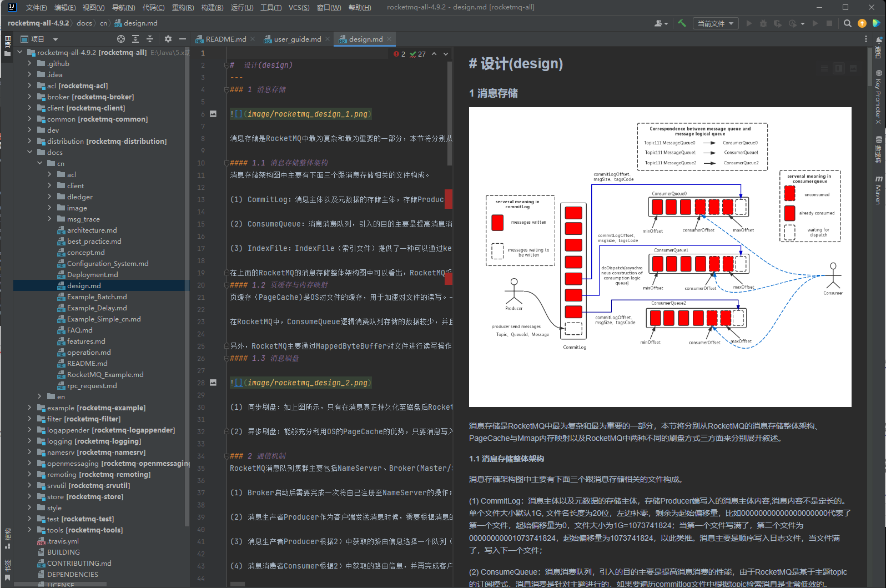886x588 pixels.
Task: Open Key Promoter X side panel
Action: (x=879, y=97)
